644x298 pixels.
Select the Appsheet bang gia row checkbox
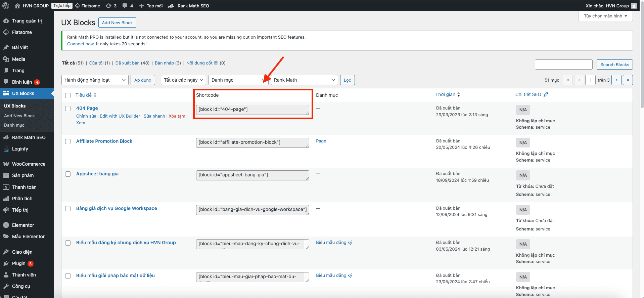tap(68, 174)
